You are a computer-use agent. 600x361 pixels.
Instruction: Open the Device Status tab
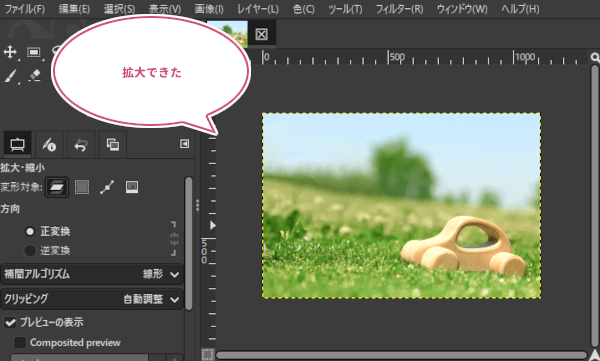[49, 145]
